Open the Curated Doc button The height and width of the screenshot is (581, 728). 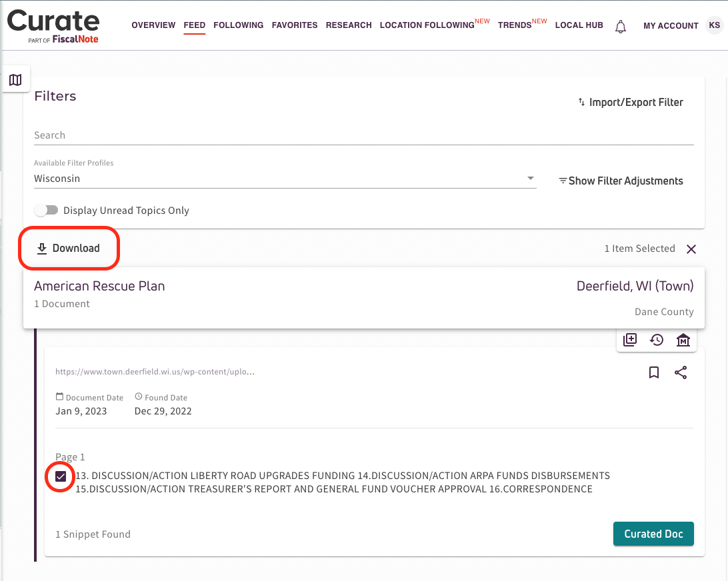coord(653,534)
